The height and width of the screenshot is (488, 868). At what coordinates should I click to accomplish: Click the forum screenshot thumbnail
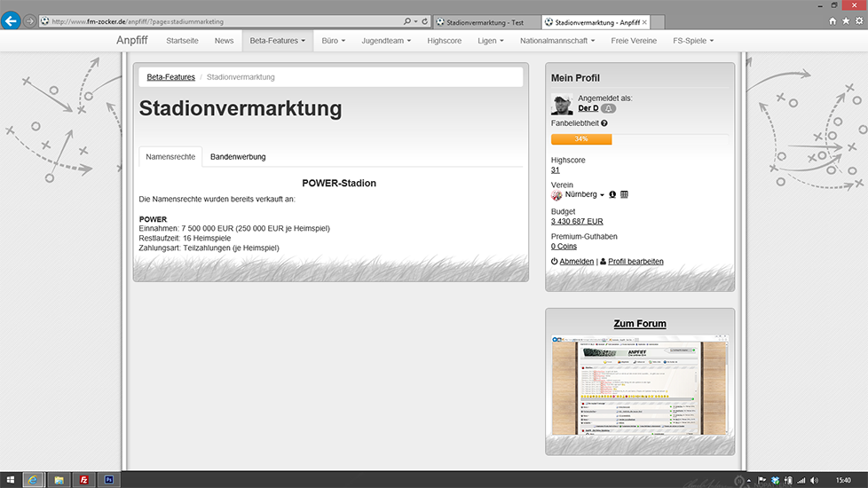point(639,386)
